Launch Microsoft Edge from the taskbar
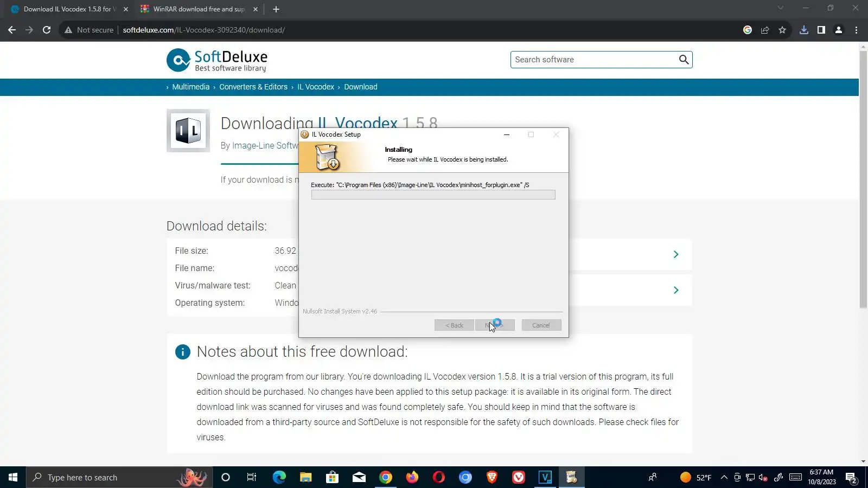The height and width of the screenshot is (488, 868). click(x=279, y=477)
